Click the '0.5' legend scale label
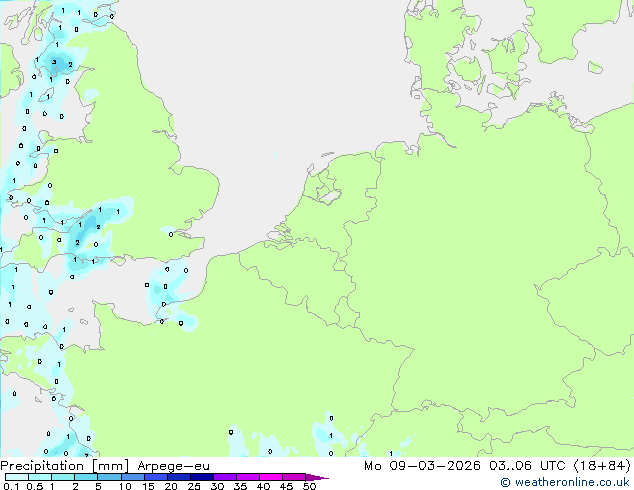The height and width of the screenshot is (490, 634). pos(34,486)
